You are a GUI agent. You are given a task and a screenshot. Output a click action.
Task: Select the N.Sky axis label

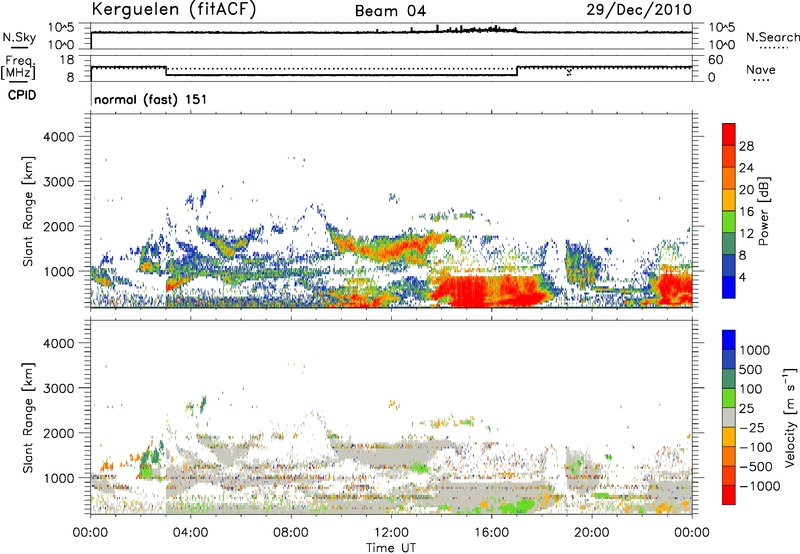(x=19, y=37)
